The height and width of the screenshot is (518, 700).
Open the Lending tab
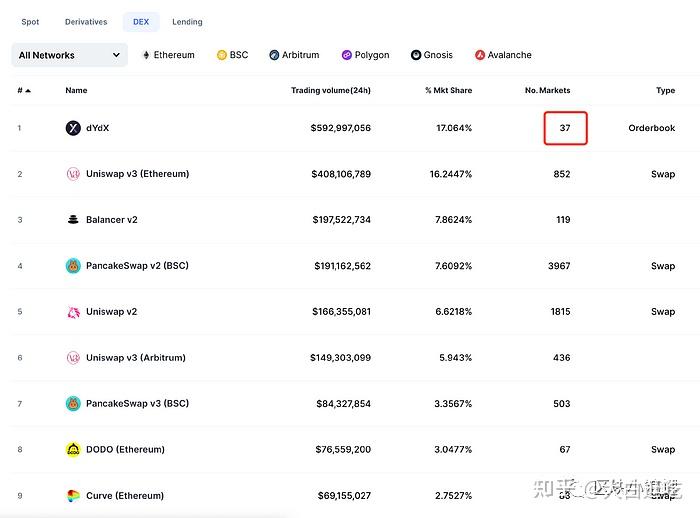(188, 22)
